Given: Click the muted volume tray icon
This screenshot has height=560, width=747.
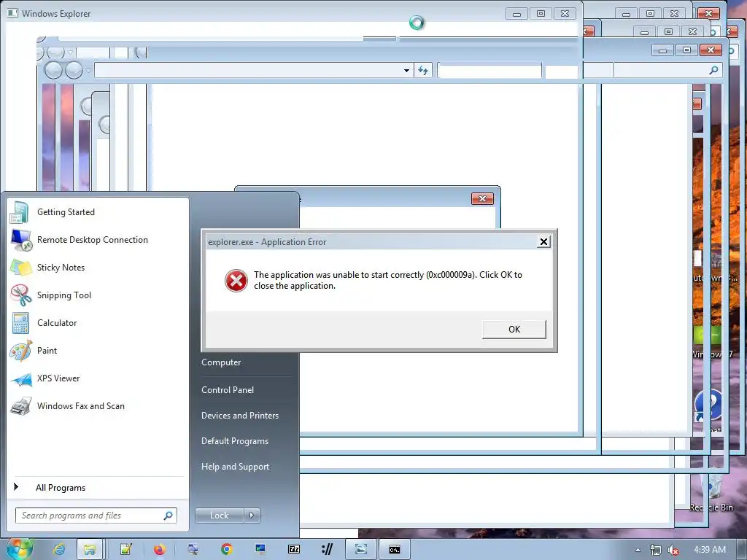Looking at the screenshot, I should point(673,550).
